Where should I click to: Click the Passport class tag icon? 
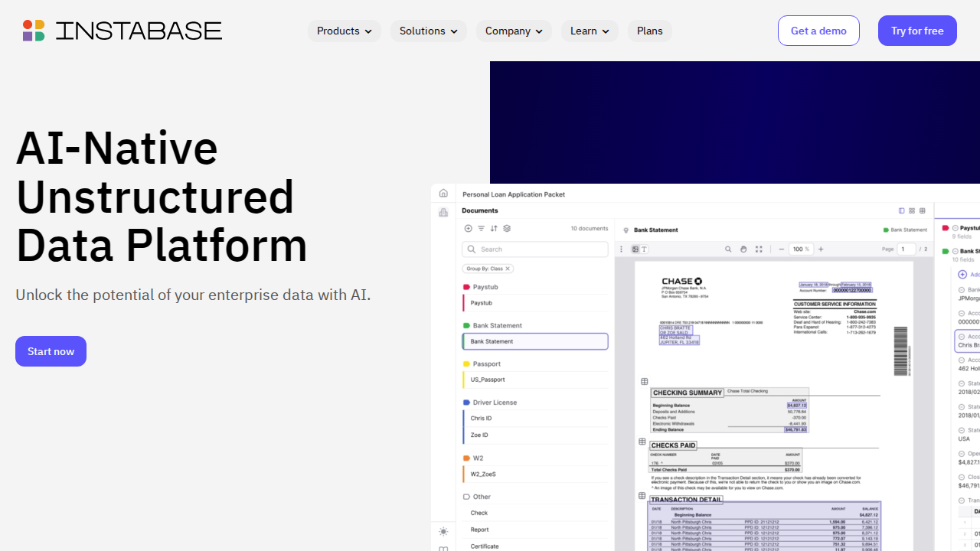point(466,364)
